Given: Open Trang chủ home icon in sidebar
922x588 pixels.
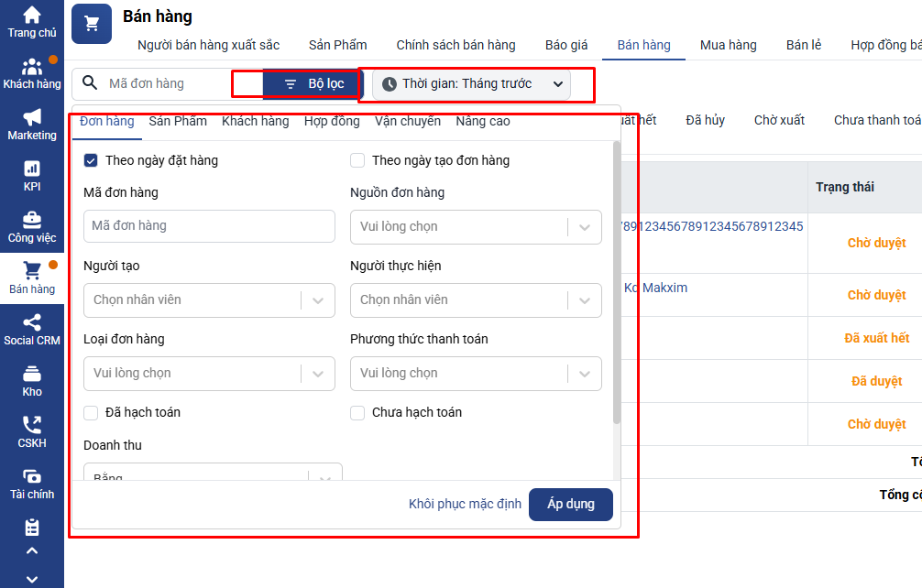Looking at the screenshot, I should coord(32,16).
